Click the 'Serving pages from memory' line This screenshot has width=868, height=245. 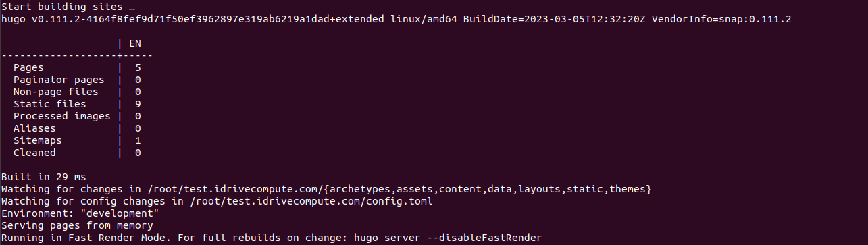coord(78,225)
